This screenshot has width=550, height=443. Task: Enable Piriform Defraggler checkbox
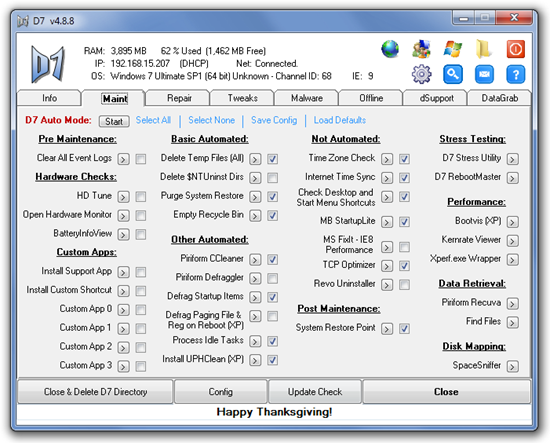[273, 279]
